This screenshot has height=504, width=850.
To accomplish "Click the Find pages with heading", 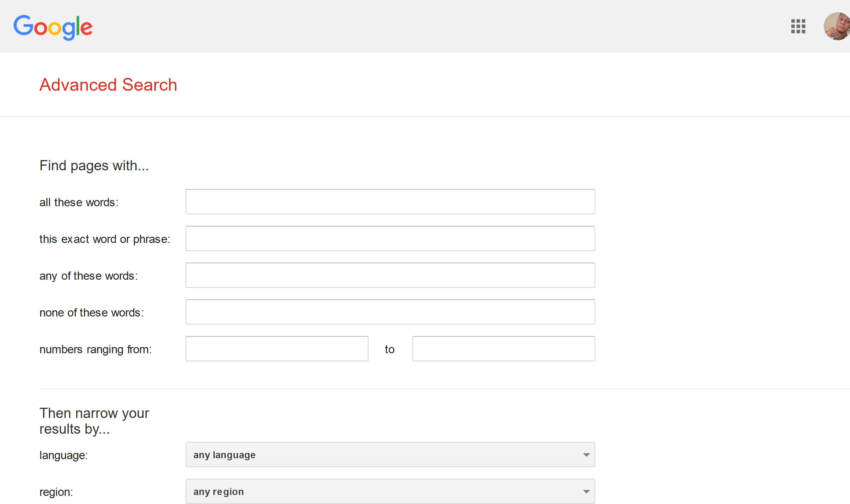I will tap(94, 165).
